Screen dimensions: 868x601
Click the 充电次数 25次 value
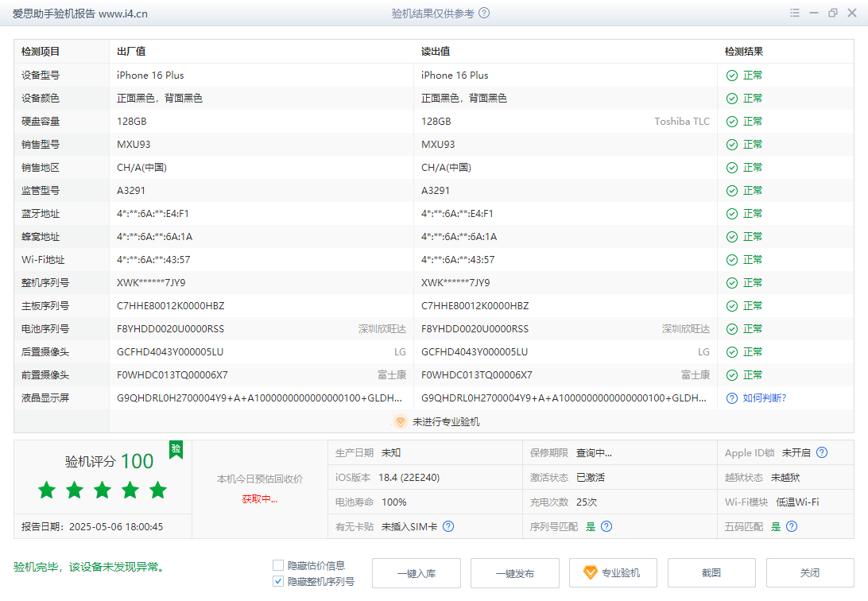[x=587, y=502]
